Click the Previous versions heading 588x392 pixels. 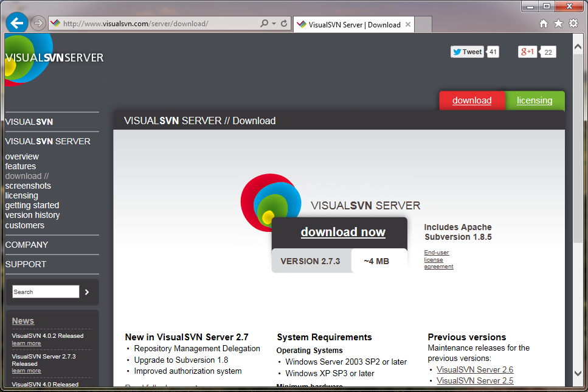point(467,337)
